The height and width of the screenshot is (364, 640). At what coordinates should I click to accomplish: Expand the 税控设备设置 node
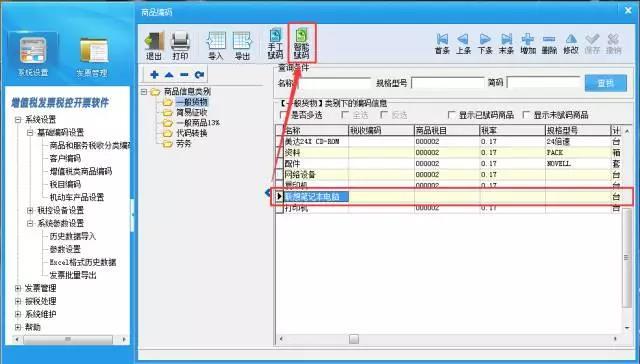point(30,211)
